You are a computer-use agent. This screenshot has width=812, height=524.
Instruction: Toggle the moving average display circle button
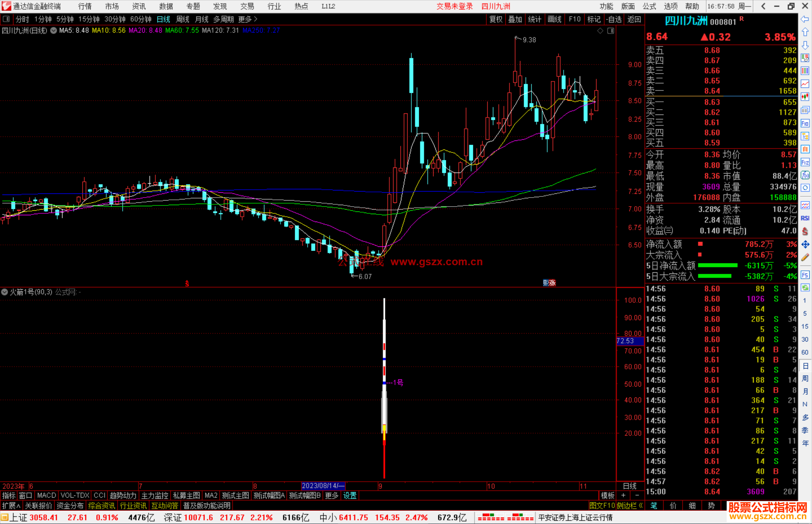[x=54, y=30]
